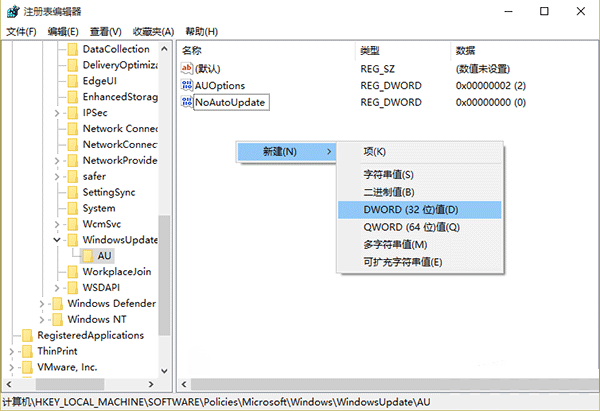
Task: Click the tree pane vertical scrollbar
Action: (166, 250)
